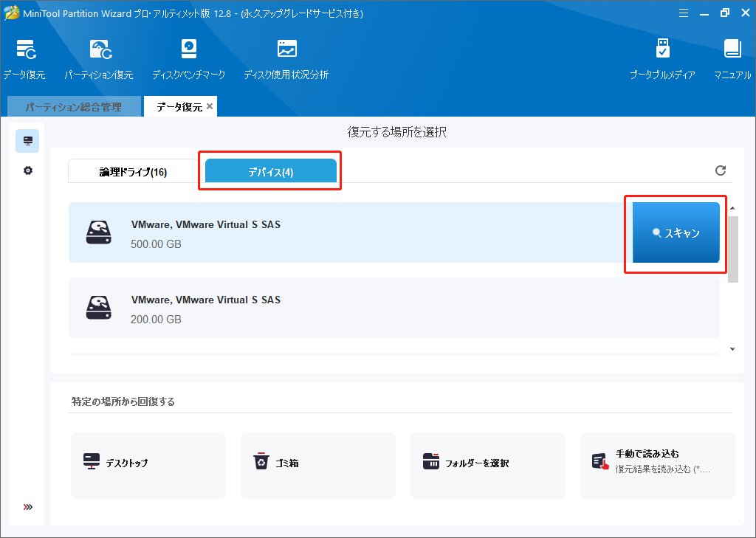Click the スキャン button
This screenshot has width=756, height=538.
pos(676,233)
